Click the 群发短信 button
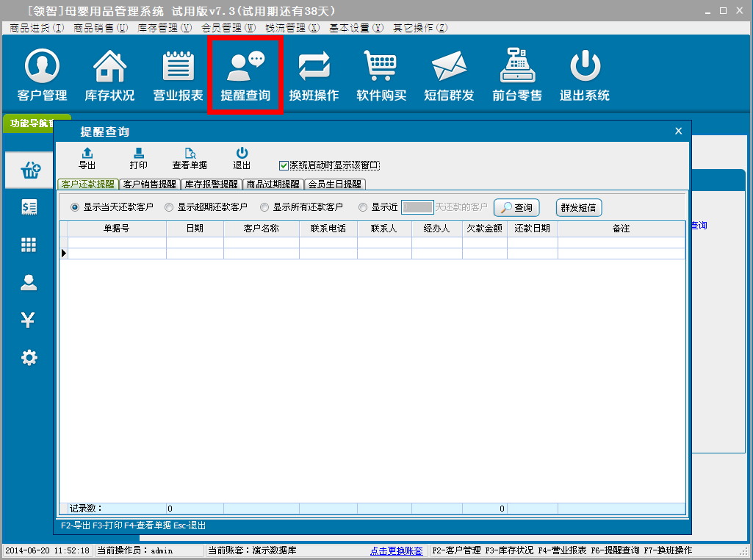The height and width of the screenshot is (560, 753). pyautogui.click(x=579, y=208)
